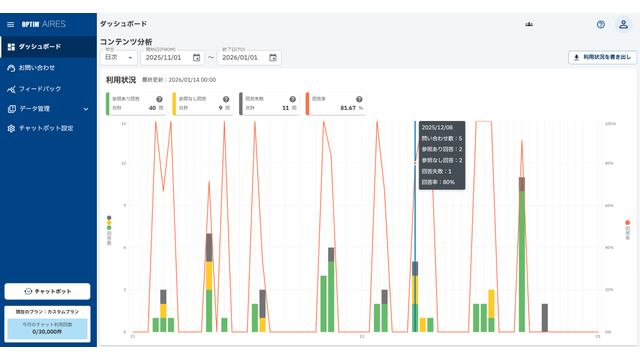Open the user account avatar icon
The image size is (640, 360).
click(623, 24)
